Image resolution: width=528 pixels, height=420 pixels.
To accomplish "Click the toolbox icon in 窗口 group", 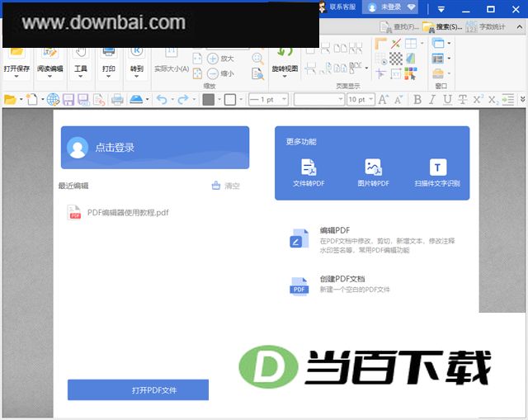I will [438, 73].
